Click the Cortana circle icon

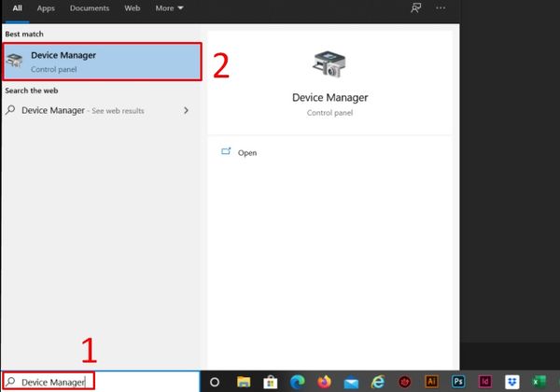(215, 382)
